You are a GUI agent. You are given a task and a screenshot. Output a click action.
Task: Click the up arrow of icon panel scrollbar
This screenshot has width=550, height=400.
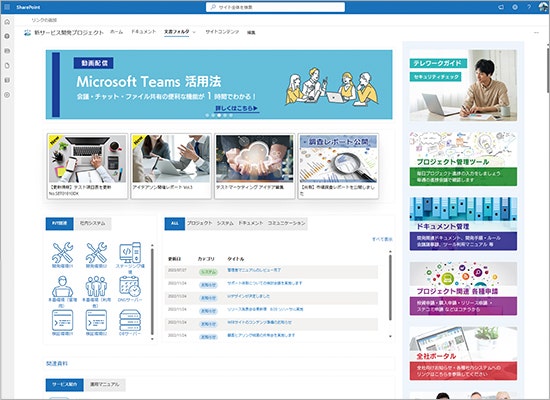[152, 245]
